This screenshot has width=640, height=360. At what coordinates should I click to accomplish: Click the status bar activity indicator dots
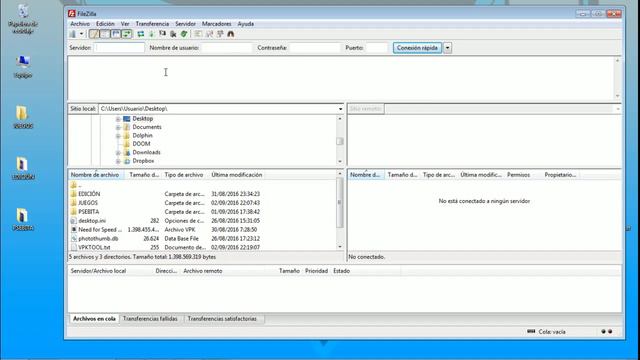tap(607, 331)
